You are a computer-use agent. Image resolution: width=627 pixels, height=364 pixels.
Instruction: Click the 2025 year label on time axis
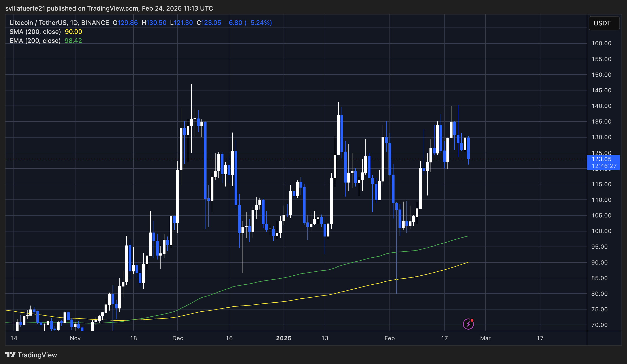(284, 338)
